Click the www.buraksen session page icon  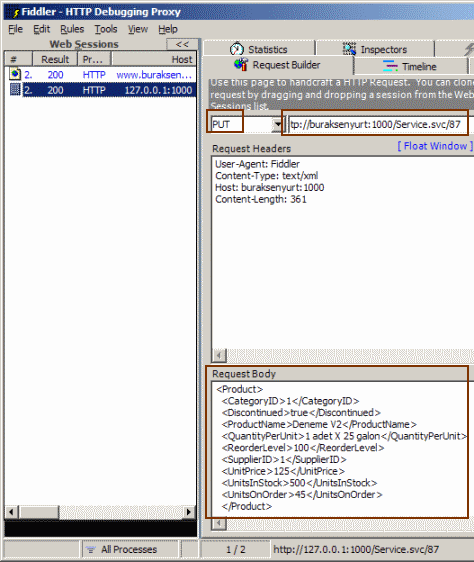click(15, 74)
